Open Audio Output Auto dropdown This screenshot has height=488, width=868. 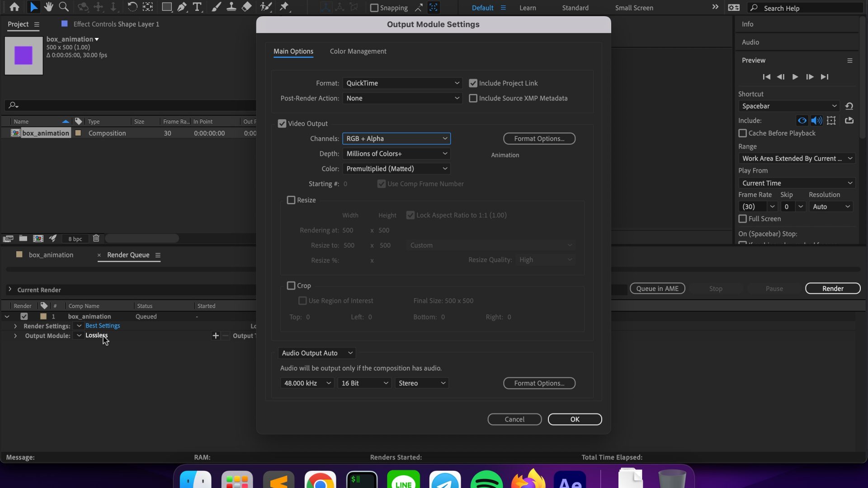pos(317,353)
